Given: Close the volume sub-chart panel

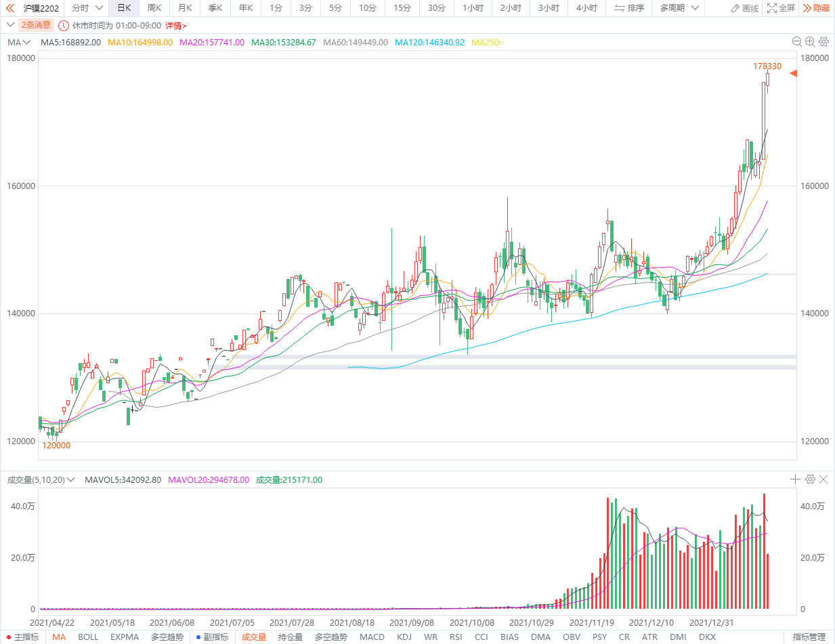Looking at the screenshot, I should [823, 479].
